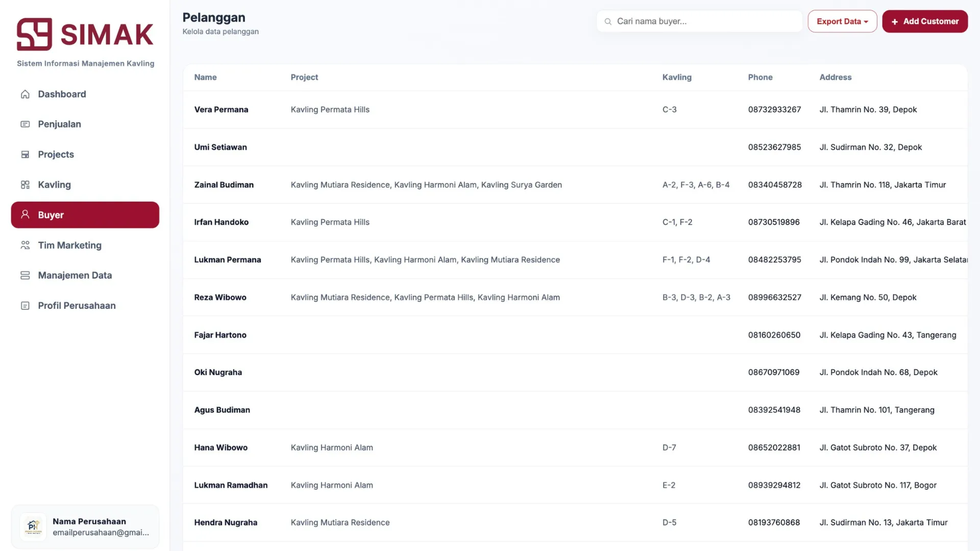
Task: Click the Buyer person icon
Action: click(25, 215)
